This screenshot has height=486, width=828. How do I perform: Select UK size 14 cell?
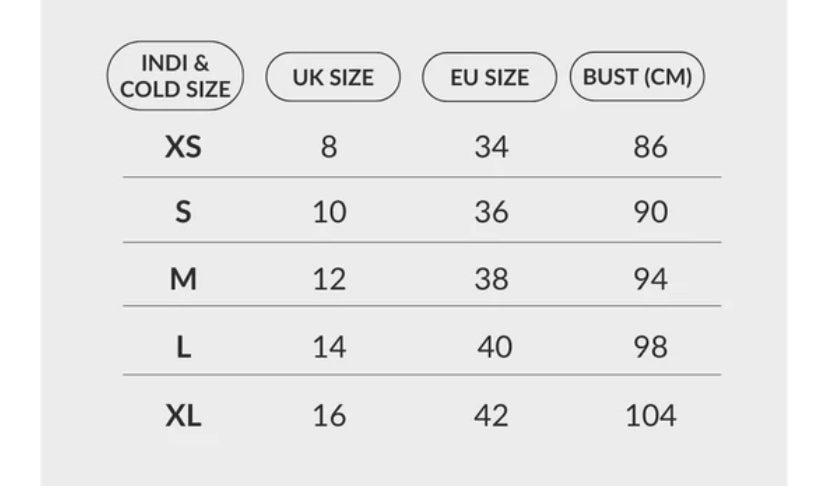(330, 347)
